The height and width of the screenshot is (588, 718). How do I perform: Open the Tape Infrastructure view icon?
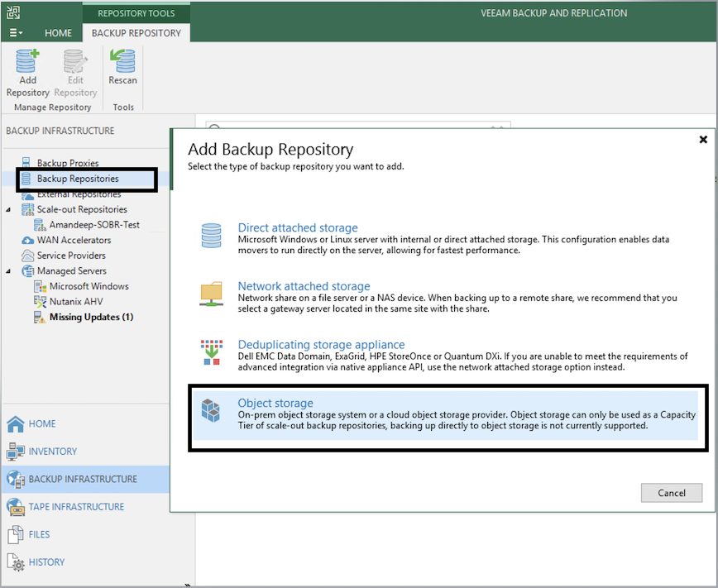click(x=16, y=507)
